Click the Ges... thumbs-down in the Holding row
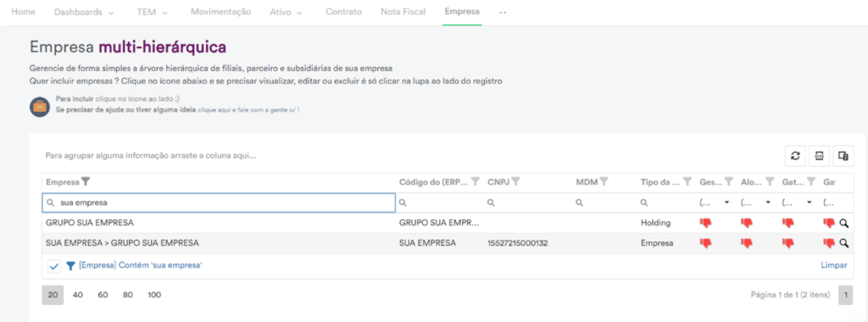Screen dimensions: 868x322 click(706, 223)
